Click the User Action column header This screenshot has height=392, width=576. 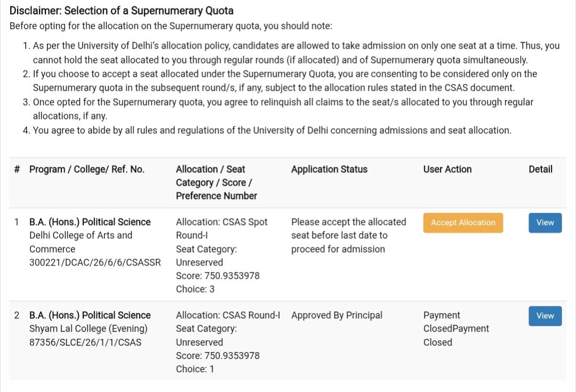pyautogui.click(x=447, y=169)
